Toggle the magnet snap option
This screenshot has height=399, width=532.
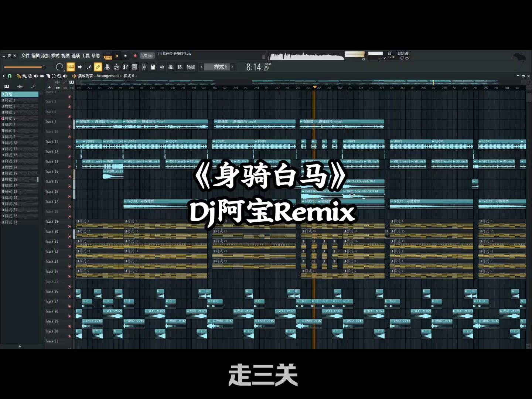click(x=10, y=76)
